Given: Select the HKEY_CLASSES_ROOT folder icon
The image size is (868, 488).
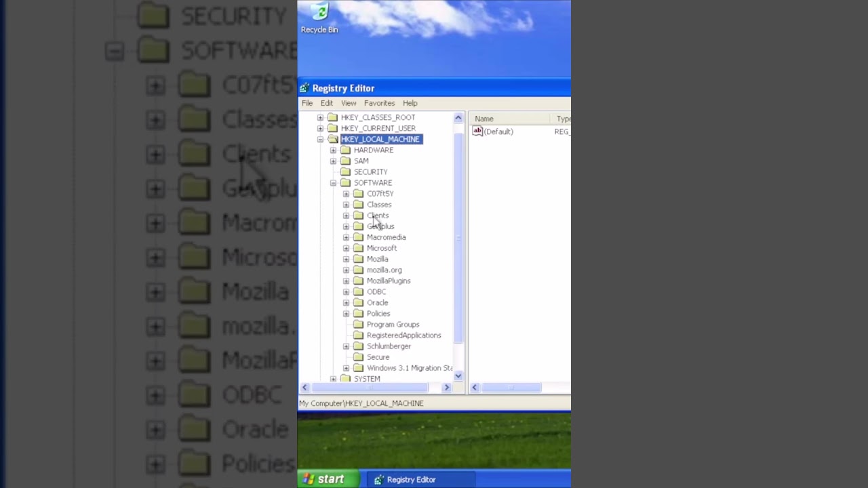Looking at the screenshot, I should click(332, 117).
